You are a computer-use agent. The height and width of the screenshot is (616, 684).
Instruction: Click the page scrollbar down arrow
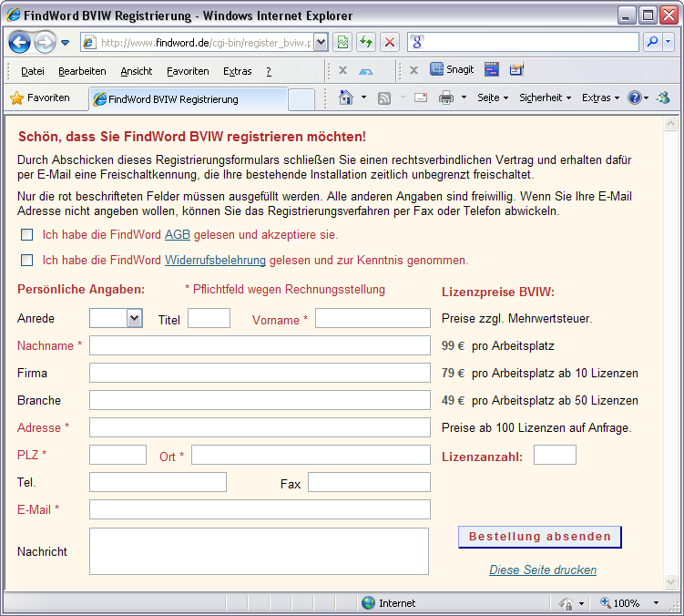(670, 581)
